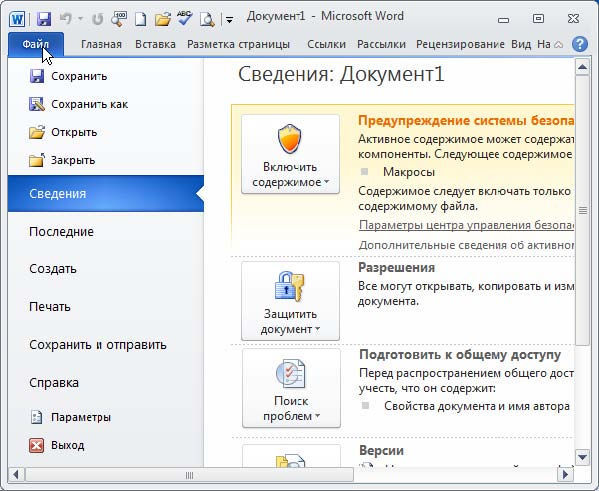The width and height of the screenshot is (599, 491).
Task: Click the Word application icon in title bar
Action: pos(17,19)
